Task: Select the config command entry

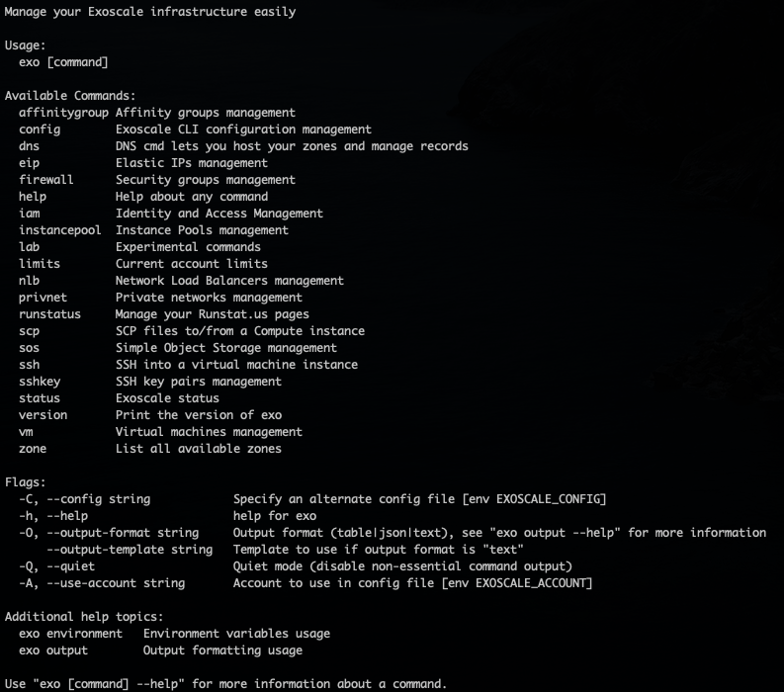Action: (x=40, y=130)
